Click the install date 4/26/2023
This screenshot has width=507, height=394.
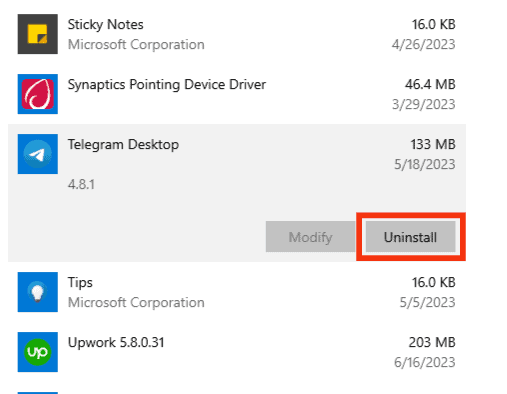coord(424,44)
